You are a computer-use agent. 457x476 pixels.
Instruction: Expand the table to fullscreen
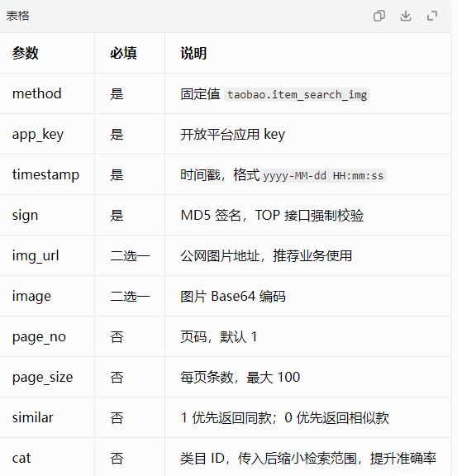pyautogui.click(x=432, y=16)
